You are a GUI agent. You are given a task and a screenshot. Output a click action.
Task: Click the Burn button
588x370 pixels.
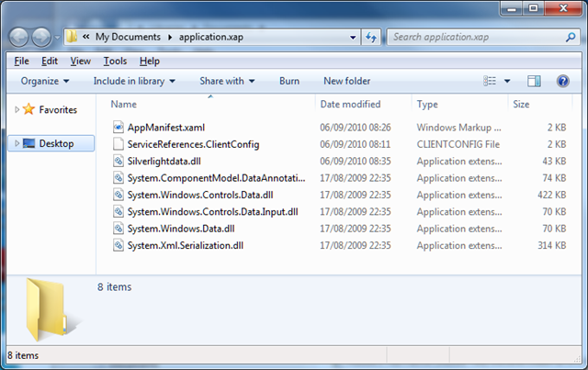tap(289, 81)
